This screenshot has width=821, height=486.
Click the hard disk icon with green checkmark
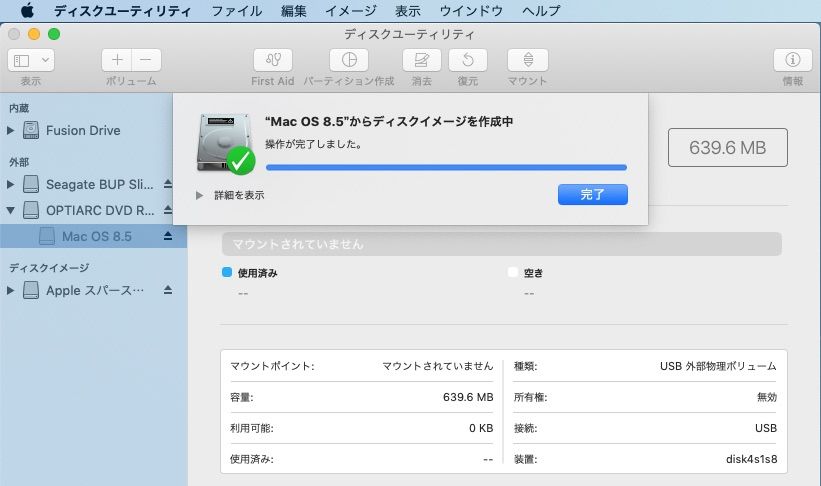coord(225,143)
